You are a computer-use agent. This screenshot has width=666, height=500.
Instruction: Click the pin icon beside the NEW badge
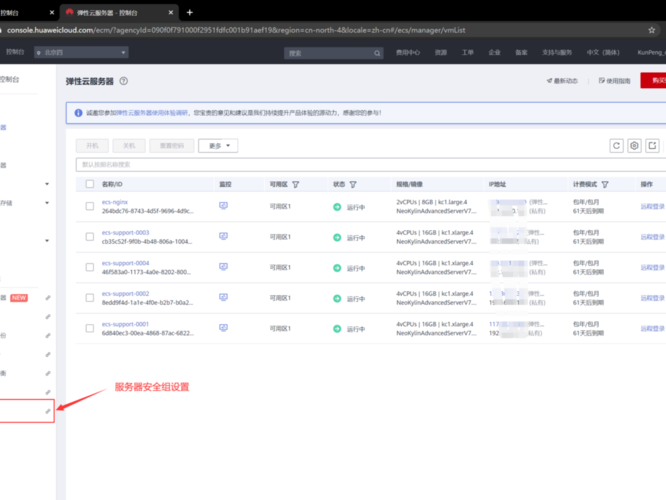point(48,298)
